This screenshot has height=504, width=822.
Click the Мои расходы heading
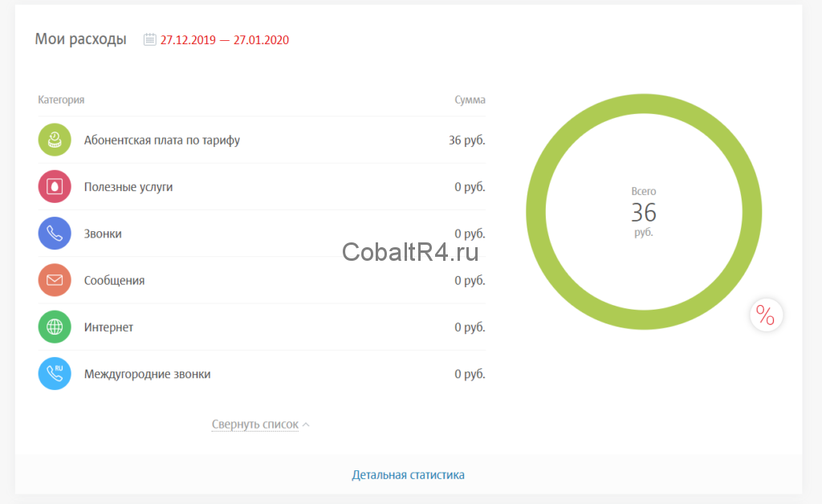click(x=80, y=39)
